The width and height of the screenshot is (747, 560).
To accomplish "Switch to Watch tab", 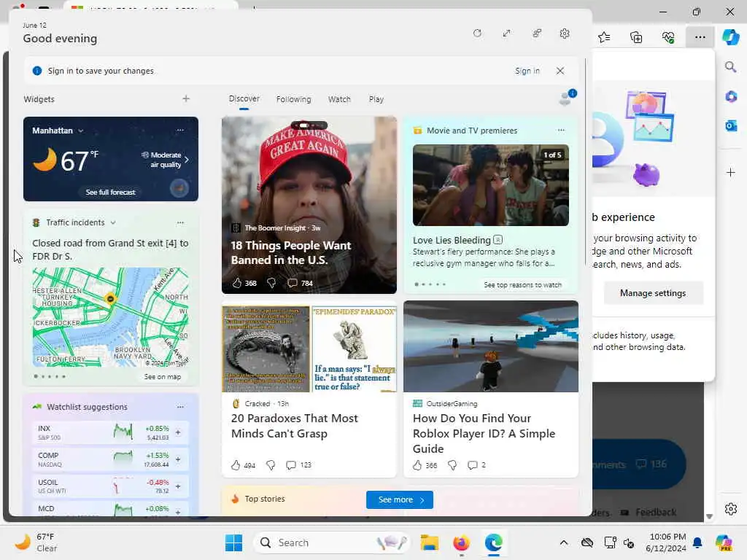I will coord(339,99).
